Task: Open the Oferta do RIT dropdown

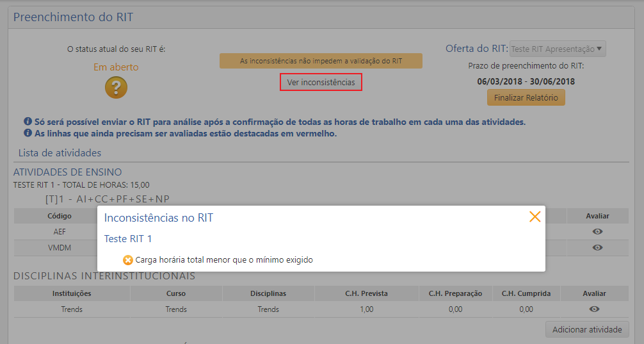Action: 558,49
